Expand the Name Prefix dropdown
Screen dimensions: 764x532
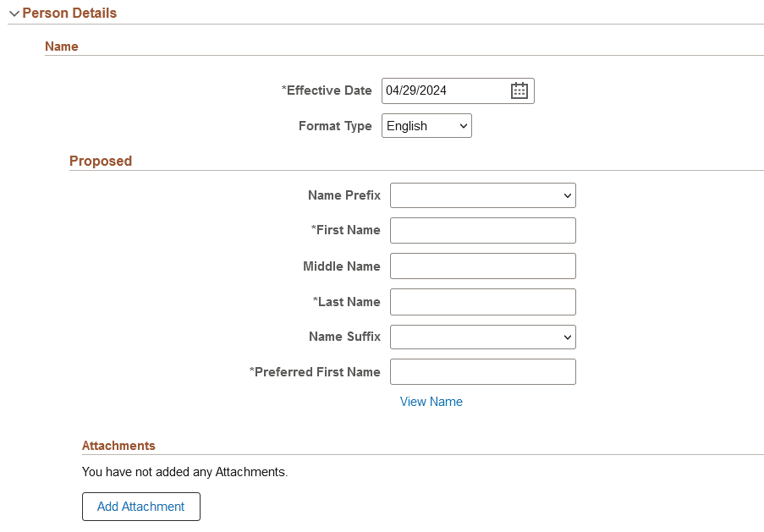click(482, 195)
